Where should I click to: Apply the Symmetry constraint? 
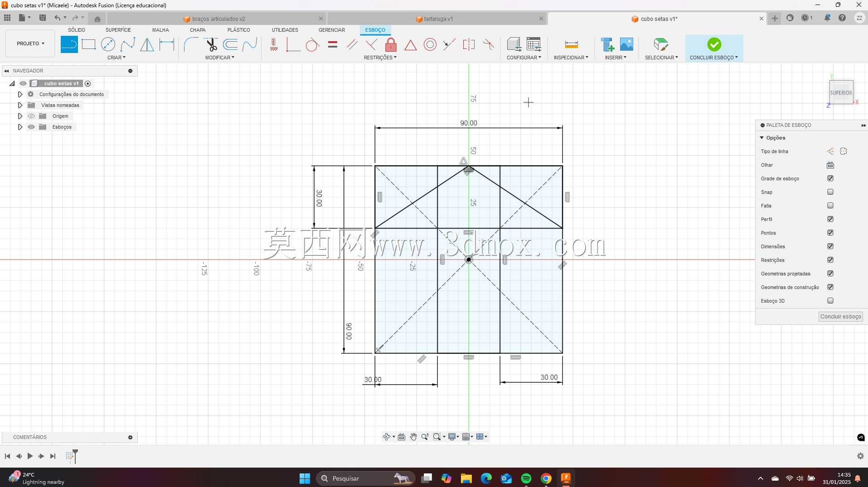[x=469, y=44]
